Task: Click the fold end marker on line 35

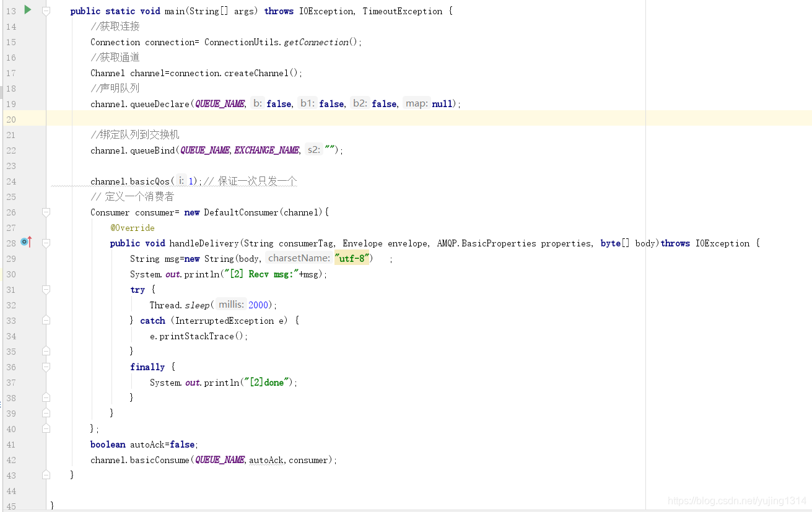Action: 46,351
